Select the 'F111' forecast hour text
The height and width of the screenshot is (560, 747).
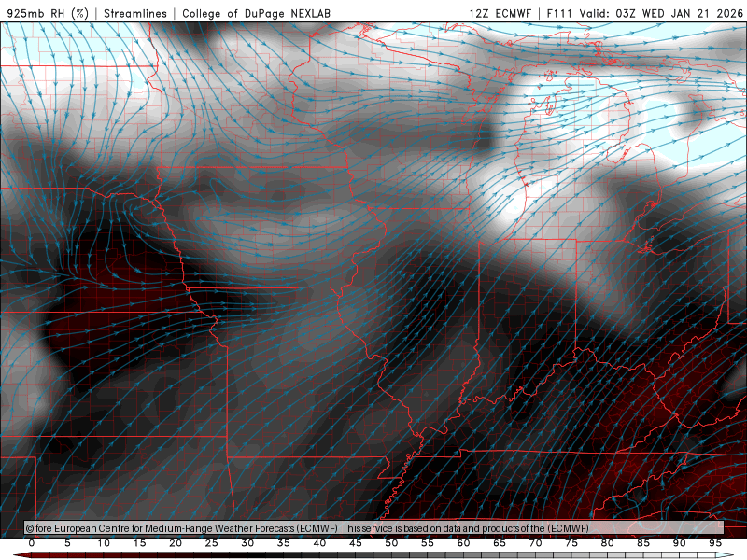coord(559,13)
